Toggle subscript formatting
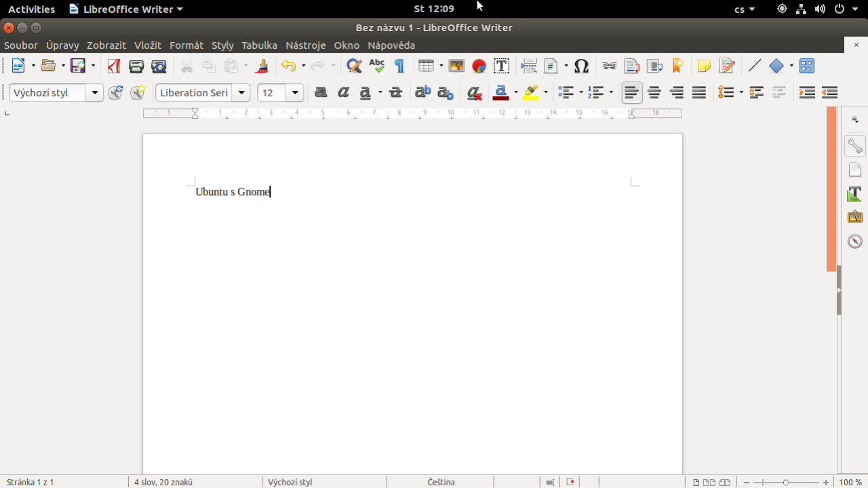Image resolution: width=868 pixels, height=488 pixels. [446, 93]
